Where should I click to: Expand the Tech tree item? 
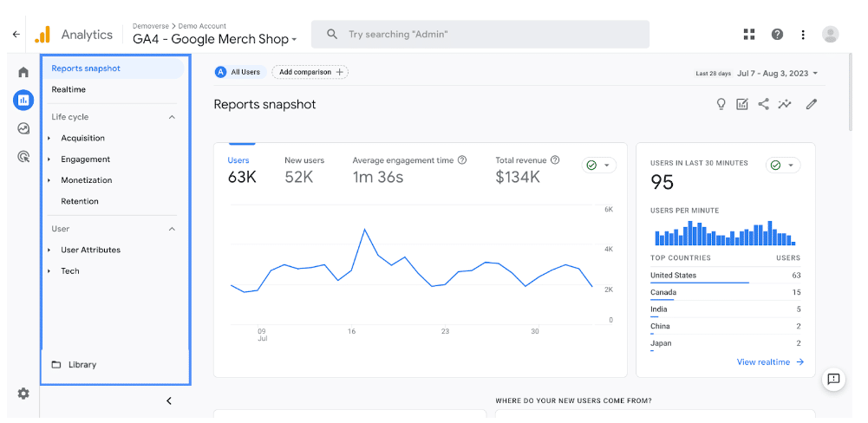(49, 270)
